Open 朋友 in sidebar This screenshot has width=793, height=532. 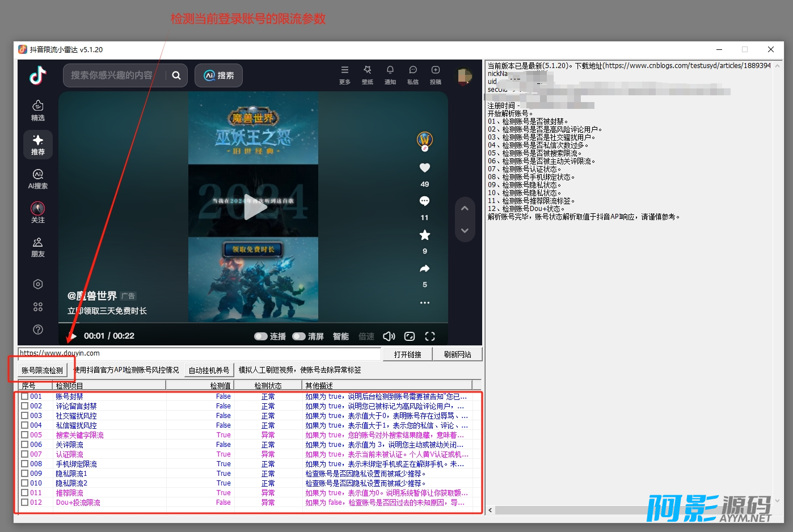coord(38,247)
